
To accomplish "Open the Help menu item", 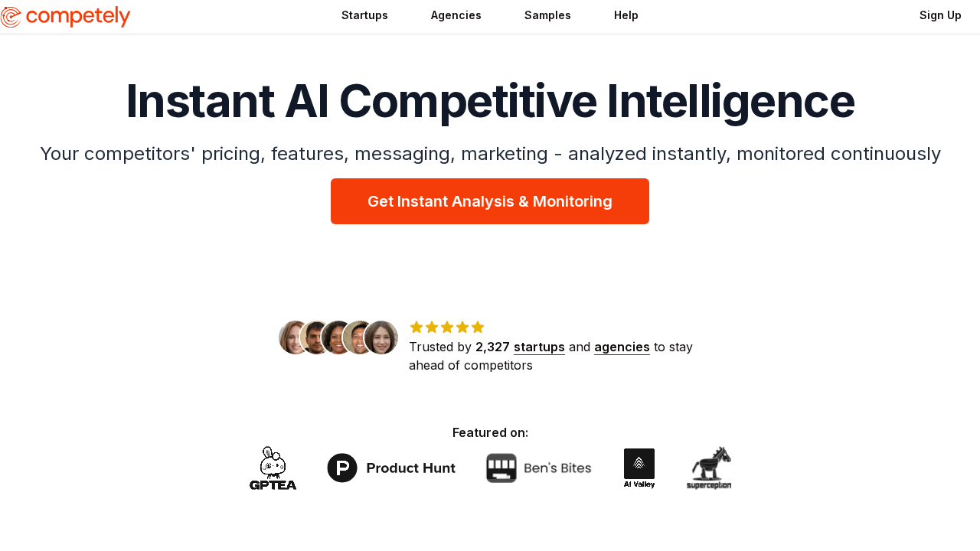I will (x=626, y=15).
